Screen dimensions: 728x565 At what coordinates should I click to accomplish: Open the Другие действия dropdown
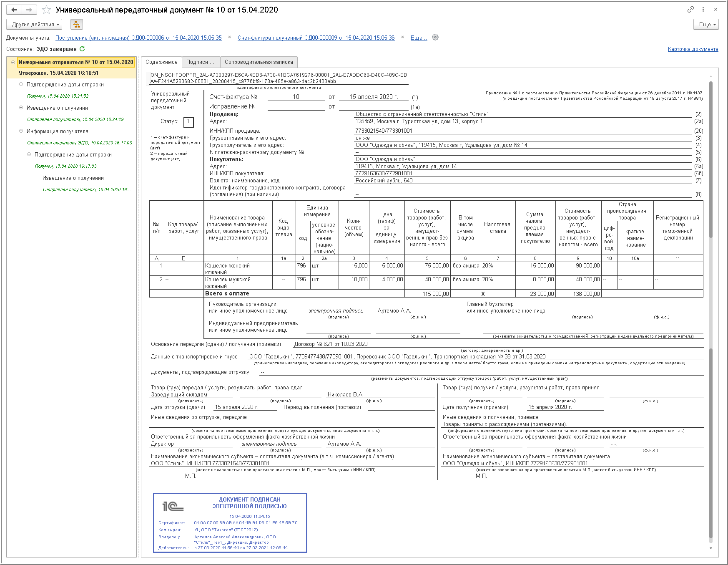34,24
